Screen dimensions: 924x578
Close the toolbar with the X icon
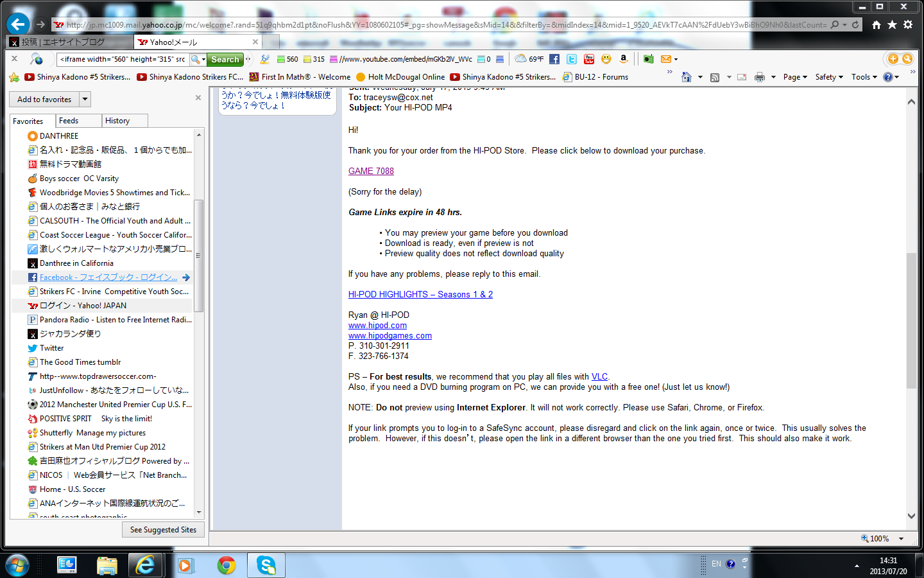tap(14, 58)
